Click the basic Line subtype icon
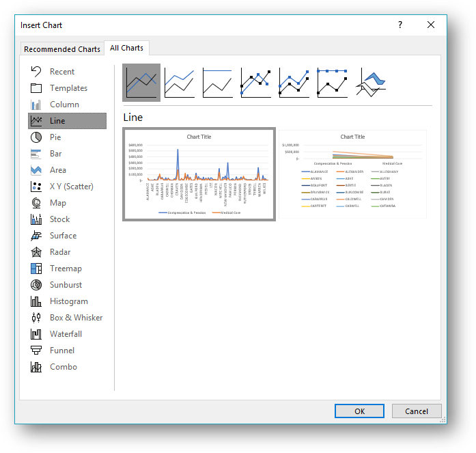The height and width of the screenshot is (453, 476). click(141, 83)
